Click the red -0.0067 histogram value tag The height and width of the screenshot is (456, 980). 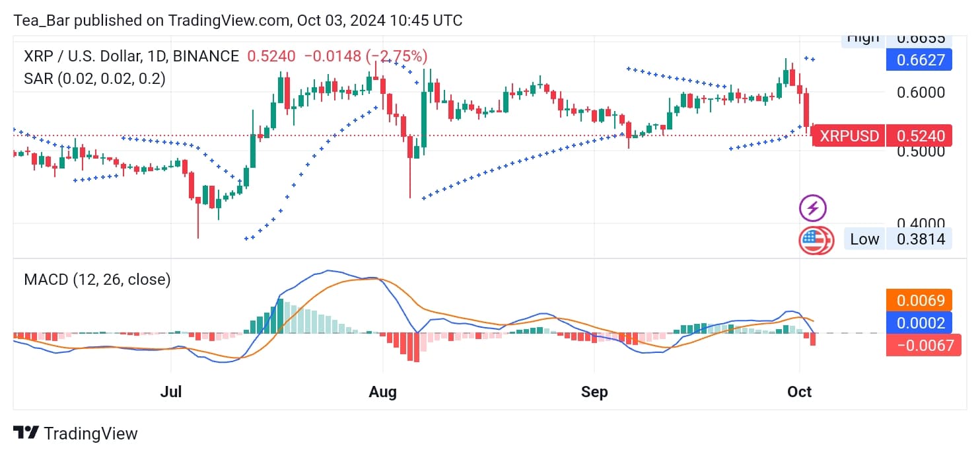coord(920,344)
